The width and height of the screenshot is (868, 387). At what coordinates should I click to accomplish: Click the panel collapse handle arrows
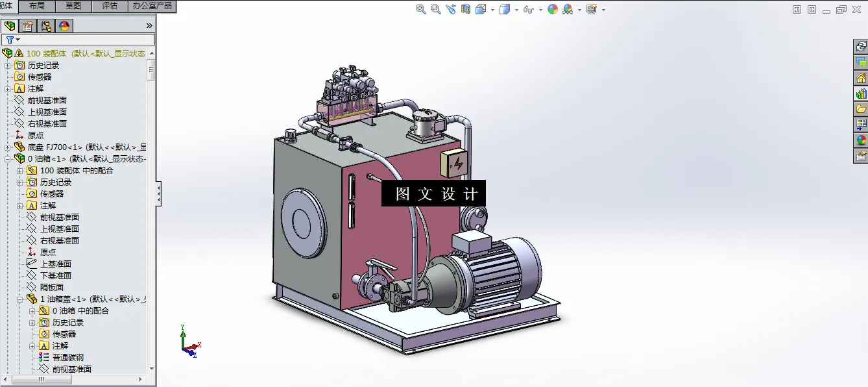(159, 193)
